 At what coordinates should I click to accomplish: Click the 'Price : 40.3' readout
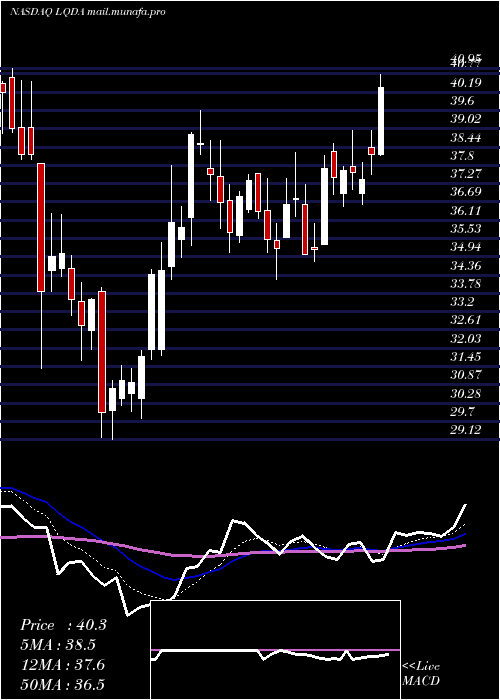click(63, 625)
